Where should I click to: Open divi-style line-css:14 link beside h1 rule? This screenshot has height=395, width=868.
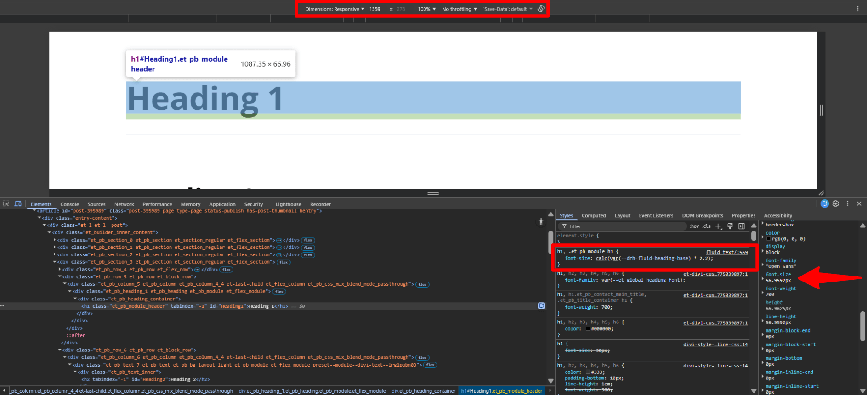click(715, 344)
